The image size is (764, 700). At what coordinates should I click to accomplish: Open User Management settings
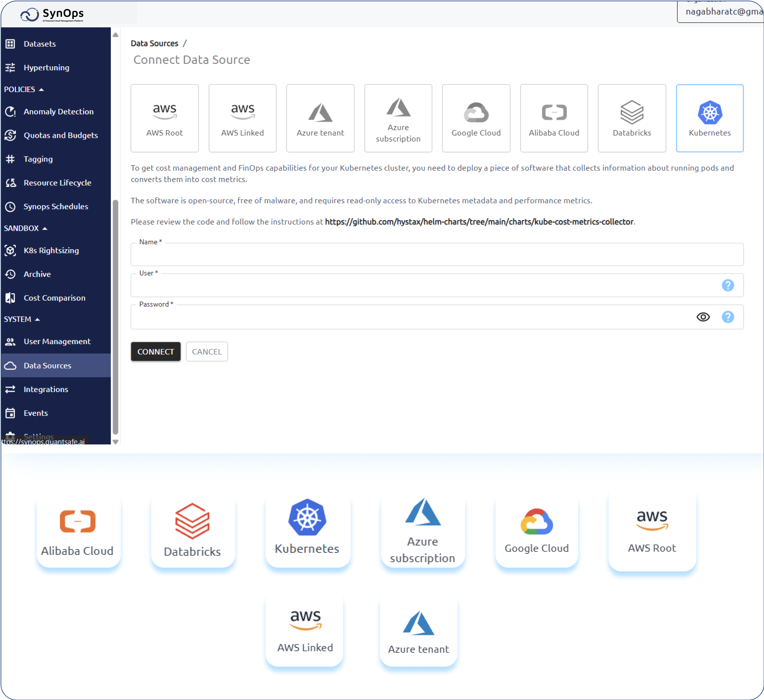pyautogui.click(x=57, y=341)
